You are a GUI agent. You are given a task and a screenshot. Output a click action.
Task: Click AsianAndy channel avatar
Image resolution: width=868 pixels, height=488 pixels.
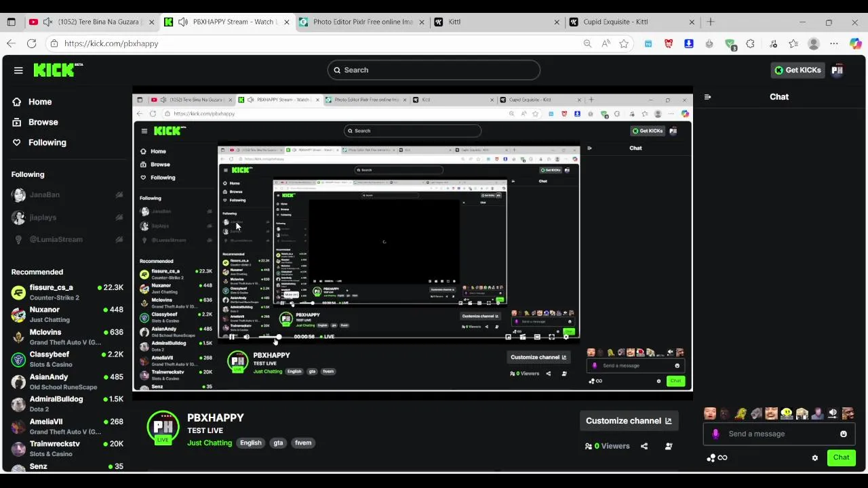[18, 382]
